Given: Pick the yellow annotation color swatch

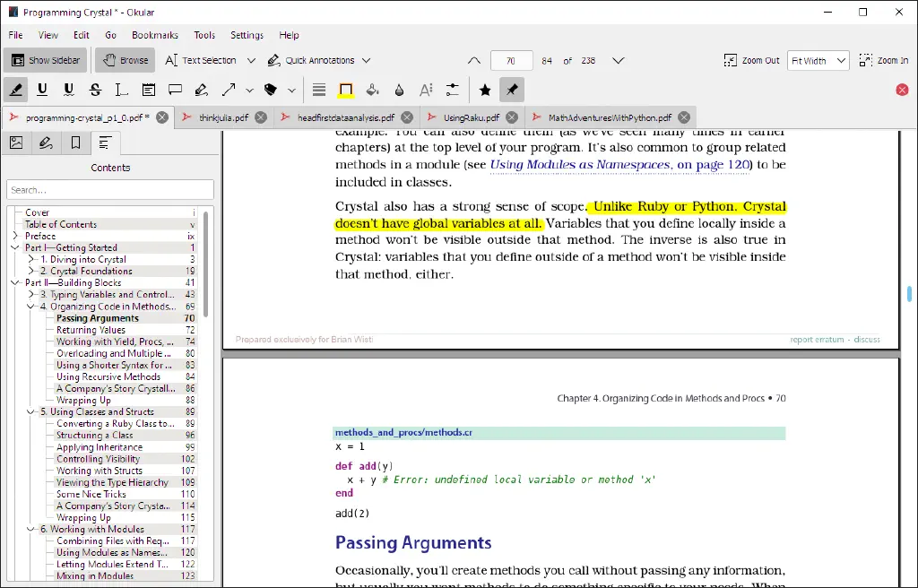Looking at the screenshot, I should pyautogui.click(x=345, y=90).
